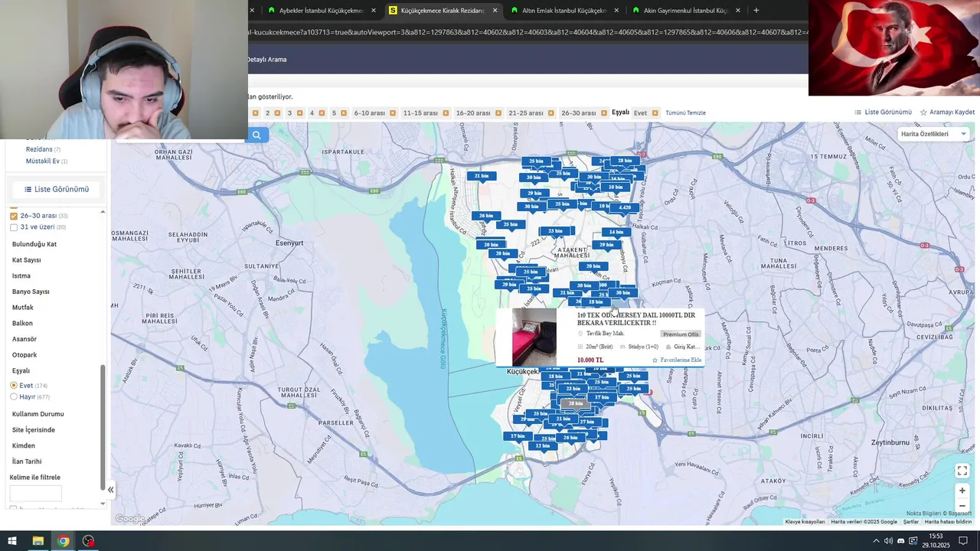Uncheck the '26-30 arası' checkbox
This screenshot has width=980, height=551.
(x=14, y=216)
